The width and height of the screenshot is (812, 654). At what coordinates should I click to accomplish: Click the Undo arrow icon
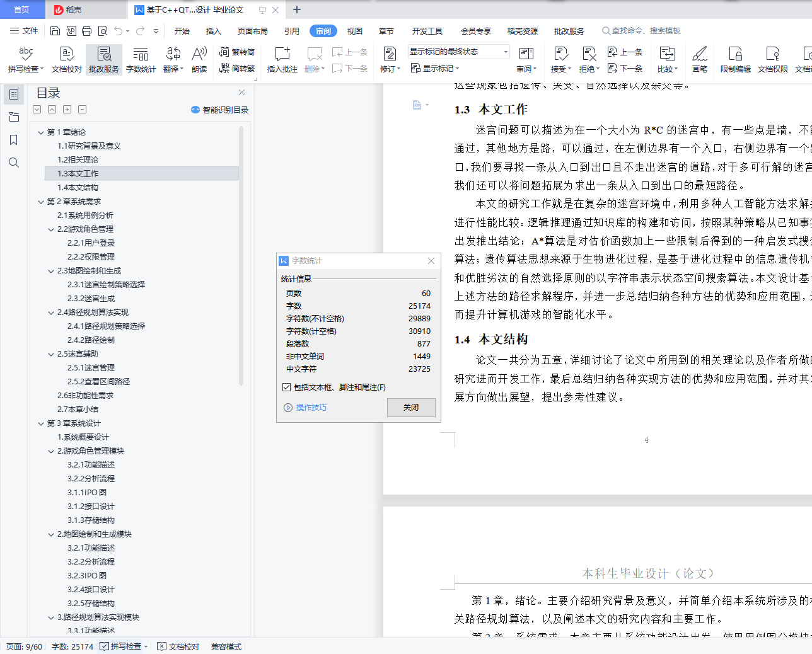click(118, 31)
